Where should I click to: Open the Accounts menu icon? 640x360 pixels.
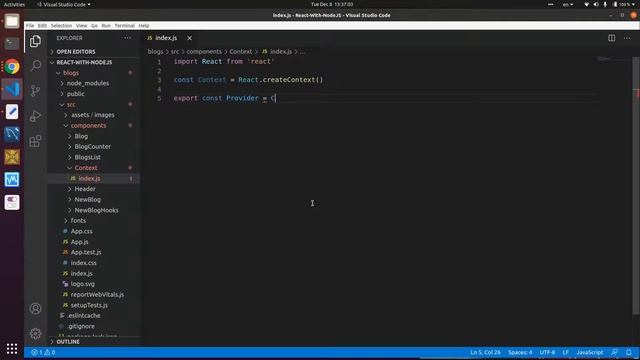[x=36, y=309]
